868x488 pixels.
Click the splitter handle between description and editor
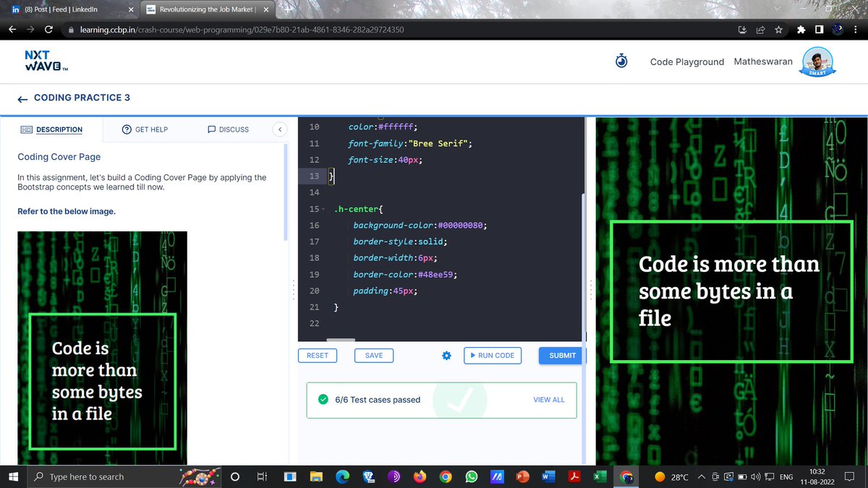pyautogui.click(x=293, y=291)
